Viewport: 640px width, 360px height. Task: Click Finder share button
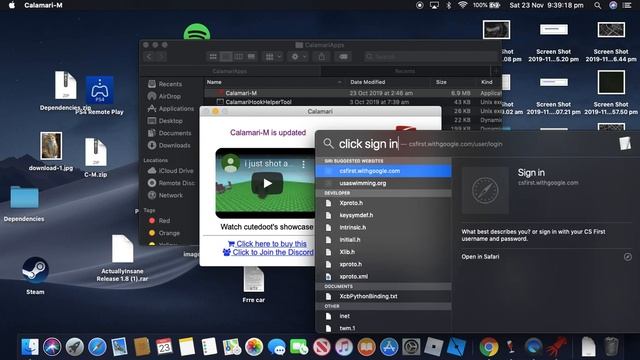tap(322, 57)
